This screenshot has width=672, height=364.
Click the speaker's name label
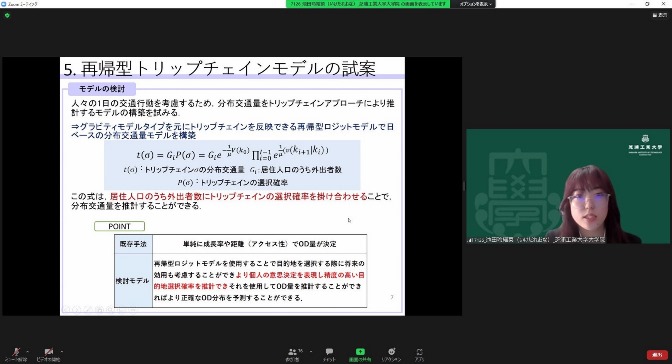537,240
